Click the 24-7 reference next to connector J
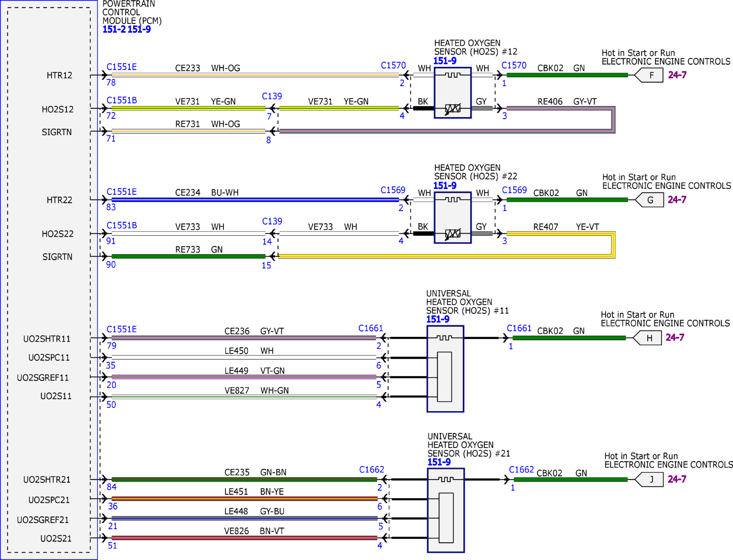The image size is (733, 560). [x=677, y=479]
